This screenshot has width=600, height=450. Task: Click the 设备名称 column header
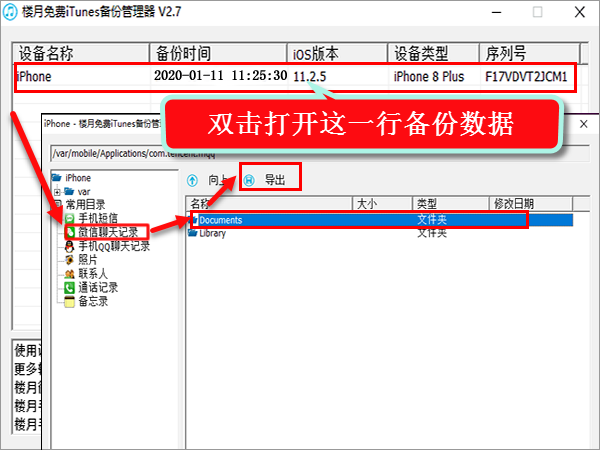click(80, 53)
